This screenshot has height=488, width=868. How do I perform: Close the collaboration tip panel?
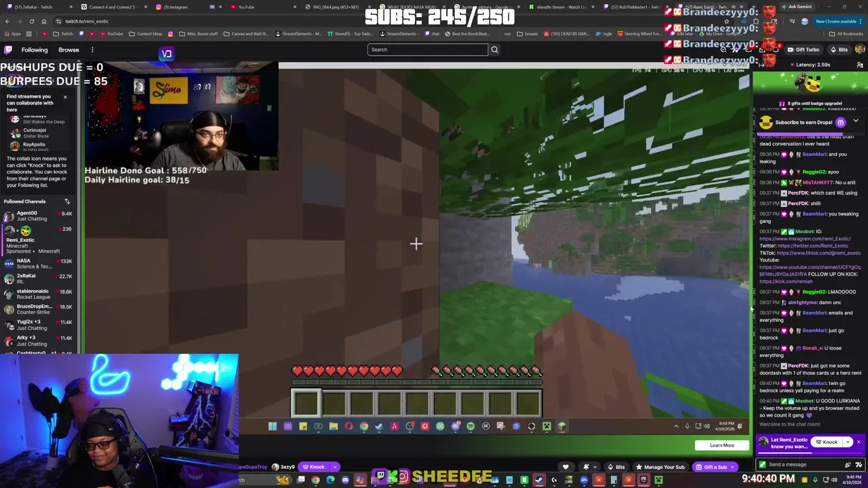pos(65,97)
